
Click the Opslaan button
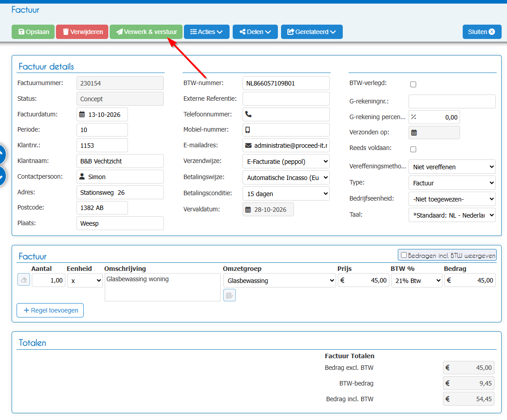click(33, 32)
